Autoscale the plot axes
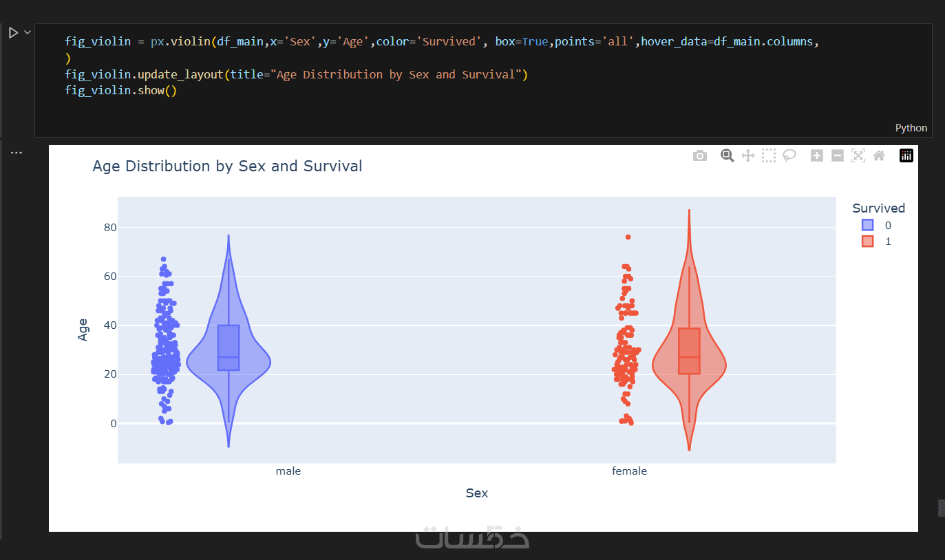The image size is (945, 560). pyautogui.click(x=858, y=155)
